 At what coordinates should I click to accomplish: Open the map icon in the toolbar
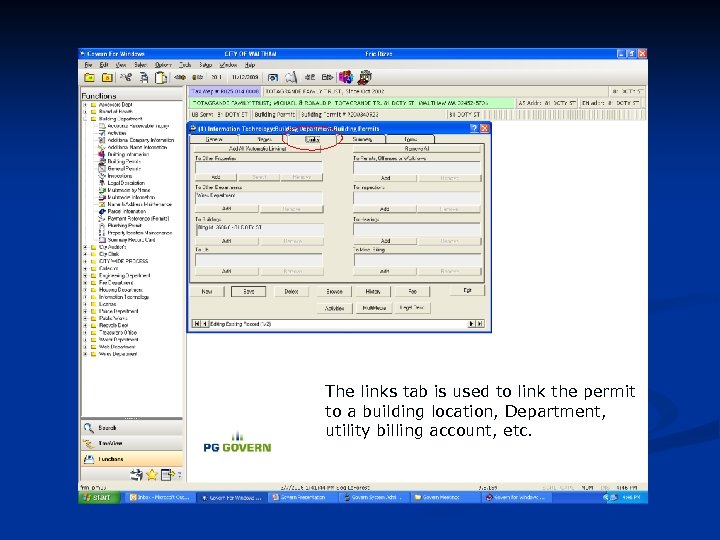click(291, 77)
